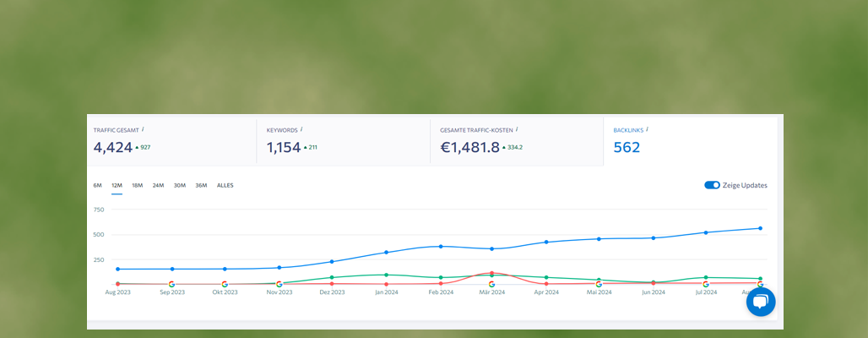This screenshot has width=868, height=338.
Task: Click info icon beside Gesamte Traffic-Kosten
Action: pyautogui.click(x=516, y=129)
